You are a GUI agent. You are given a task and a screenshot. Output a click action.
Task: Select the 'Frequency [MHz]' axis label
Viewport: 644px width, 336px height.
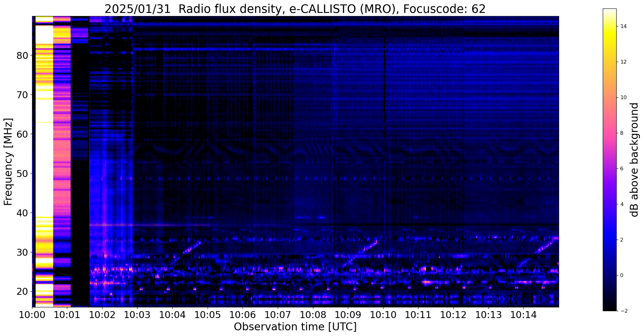(8, 162)
